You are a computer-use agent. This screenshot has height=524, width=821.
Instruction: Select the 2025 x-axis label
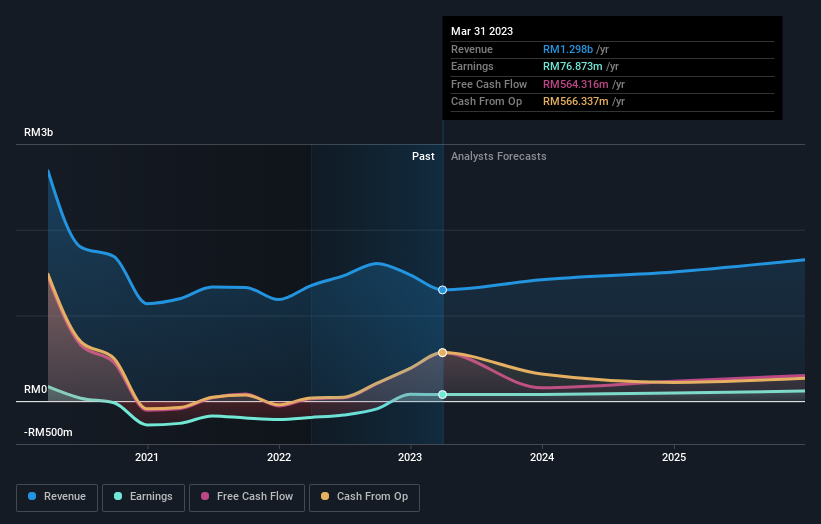coord(674,458)
